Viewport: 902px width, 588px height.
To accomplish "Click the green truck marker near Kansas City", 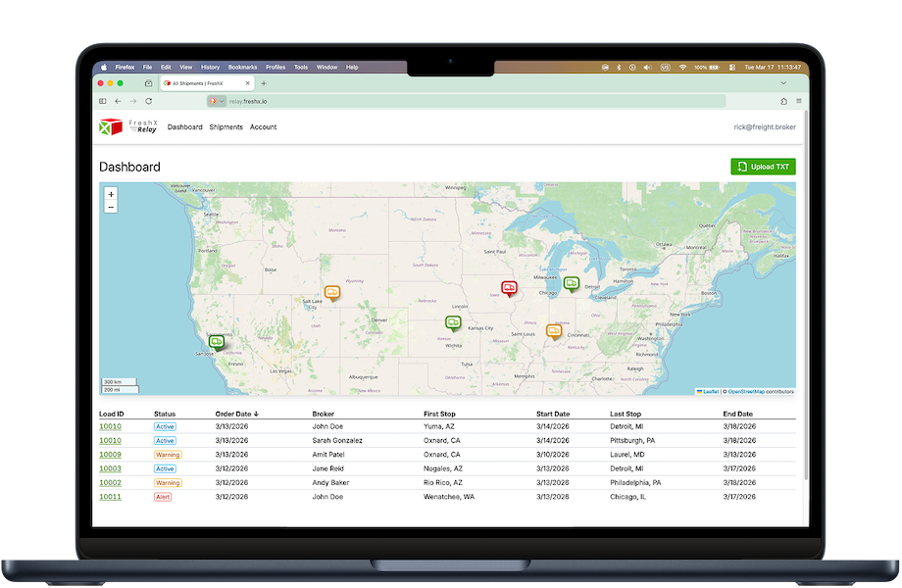I will click(453, 323).
